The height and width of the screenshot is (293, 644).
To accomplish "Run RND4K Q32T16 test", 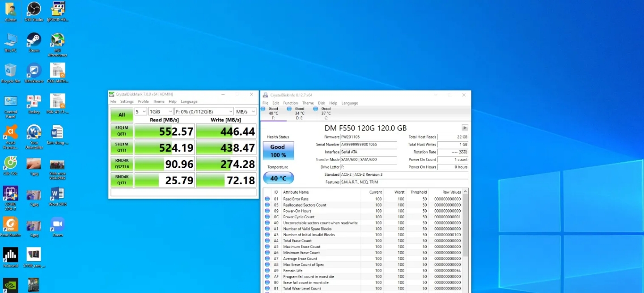I will [x=122, y=163].
